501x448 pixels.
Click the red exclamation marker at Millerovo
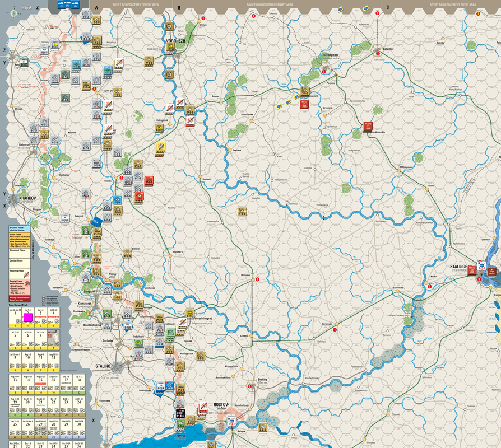(257, 279)
